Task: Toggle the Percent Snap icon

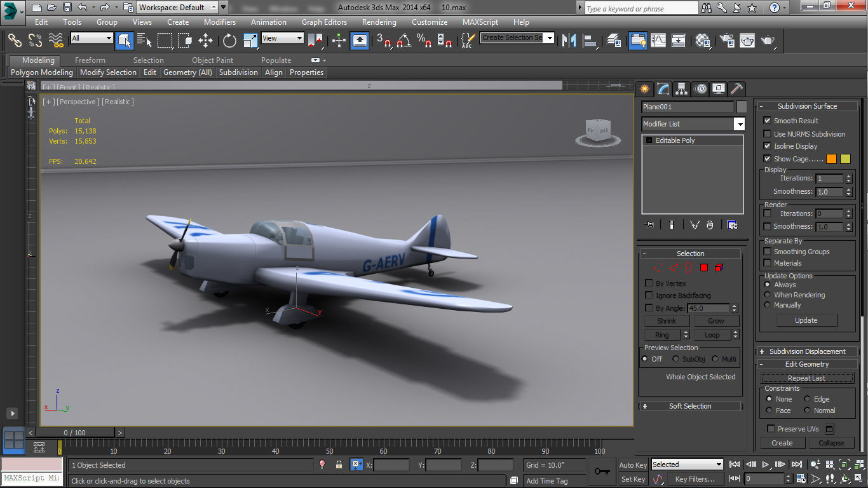Action: coord(424,41)
